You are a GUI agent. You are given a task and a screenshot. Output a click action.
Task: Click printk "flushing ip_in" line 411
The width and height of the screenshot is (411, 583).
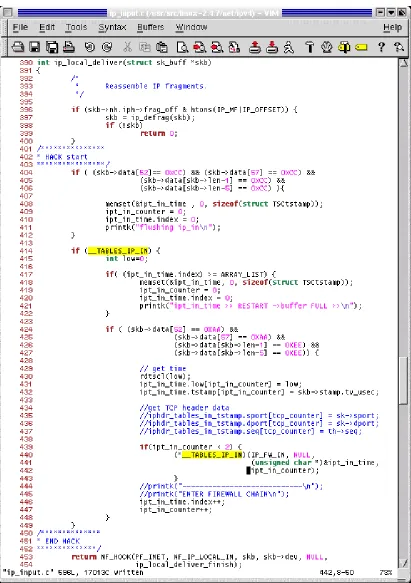(163, 227)
